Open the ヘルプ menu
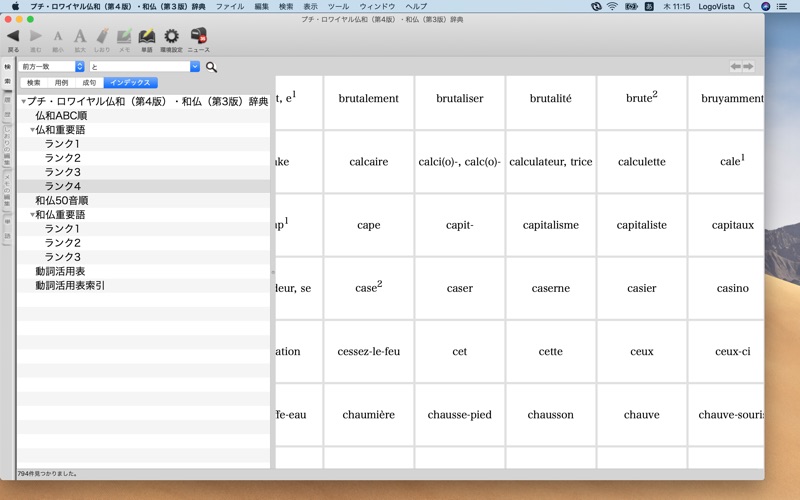This screenshot has width=800, height=500. (416, 6)
